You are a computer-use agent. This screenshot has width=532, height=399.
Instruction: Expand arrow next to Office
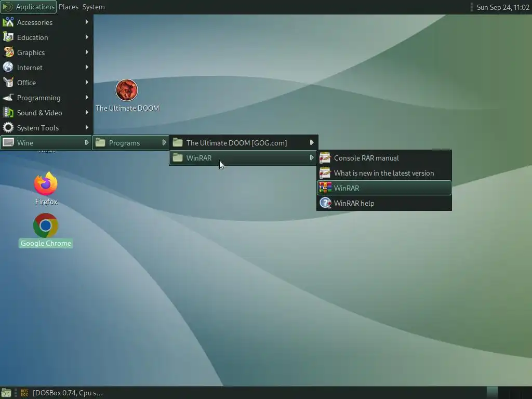click(x=87, y=82)
